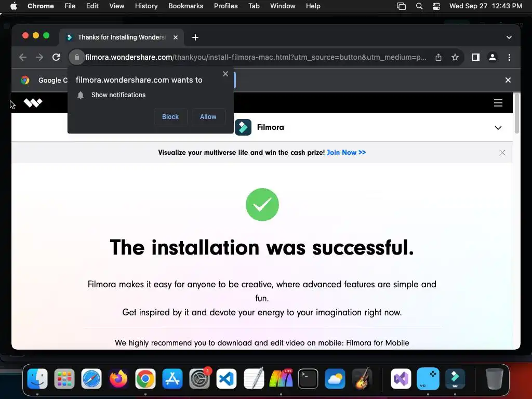Click the date and time in menu bar
The image size is (532, 399).
[x=486, y=6]
